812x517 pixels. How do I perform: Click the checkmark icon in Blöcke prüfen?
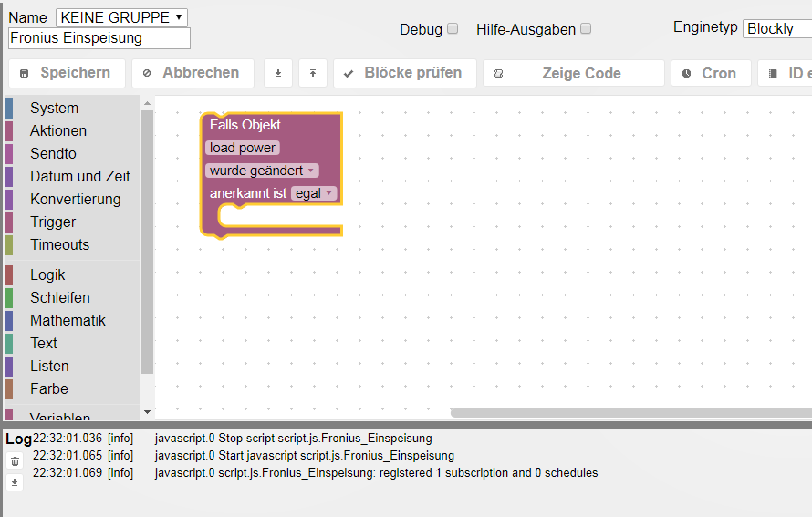click(x=349, y=74)
